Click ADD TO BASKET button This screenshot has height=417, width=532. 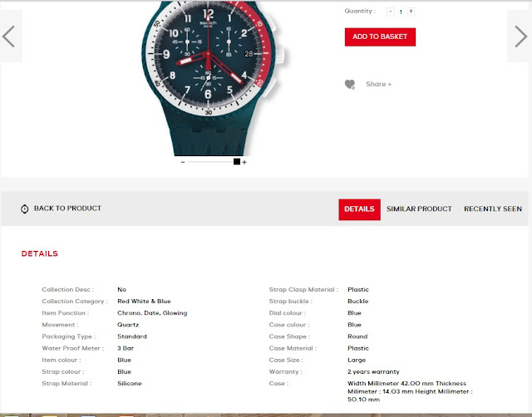point(380,37)
